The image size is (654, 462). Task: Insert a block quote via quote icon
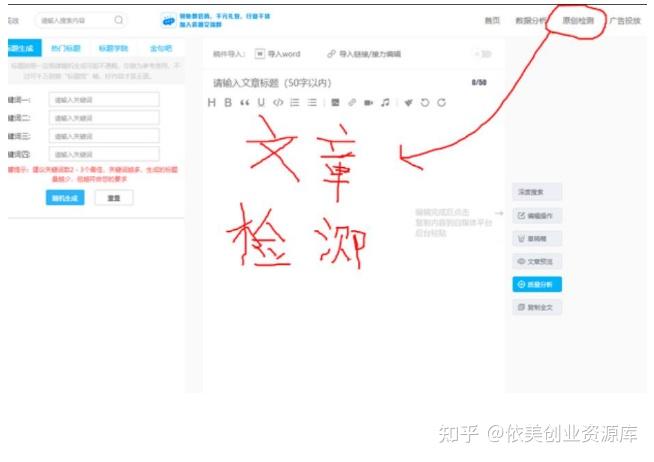244,103
